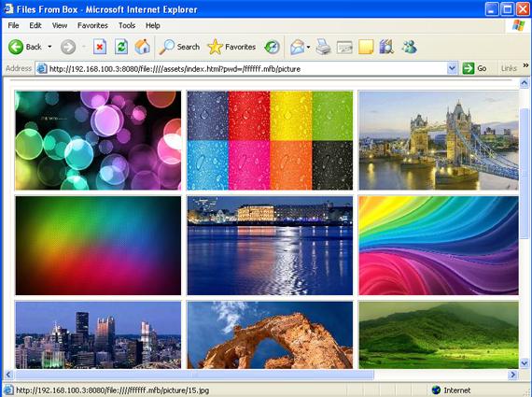Click the History clock icon
Screen dimensions: 532x397
click(x=273, y=47)
